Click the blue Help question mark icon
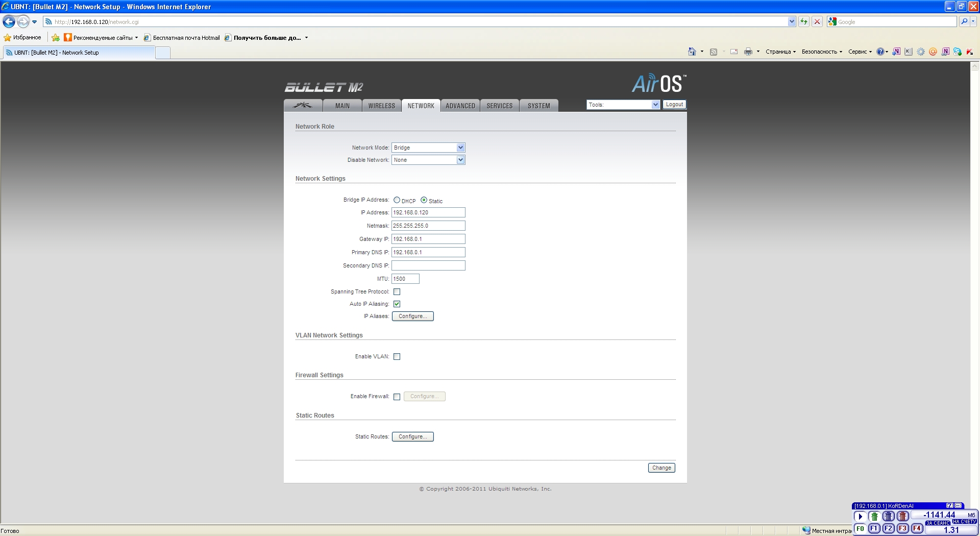This screenshot has height=536, width=980. (x=880, y=52)
